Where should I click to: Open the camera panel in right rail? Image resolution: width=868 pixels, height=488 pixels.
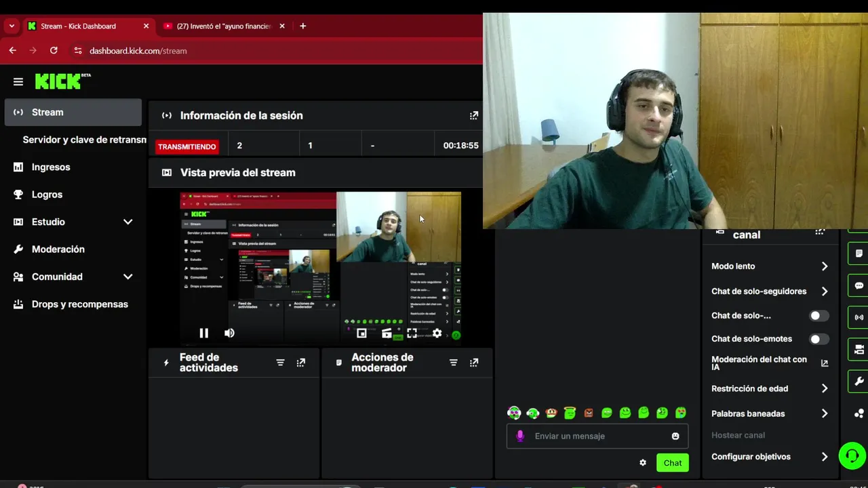coord(859,350)
